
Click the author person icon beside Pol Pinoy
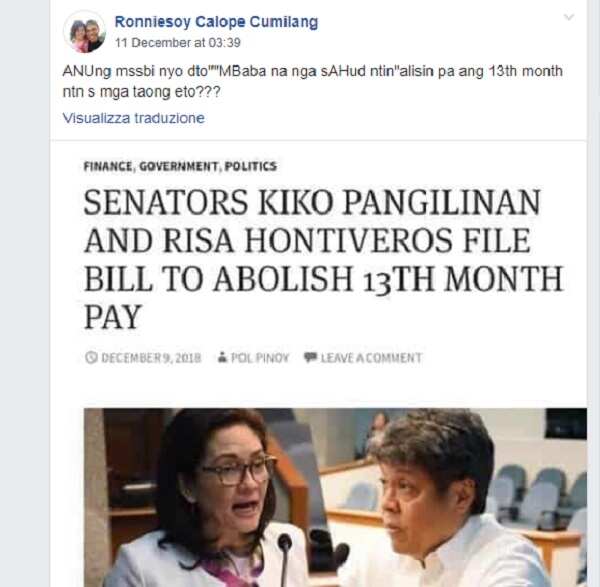tap(222, 357)
